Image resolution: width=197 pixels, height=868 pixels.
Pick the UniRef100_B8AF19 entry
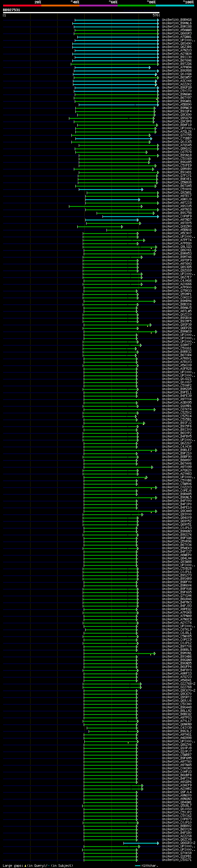177,125
